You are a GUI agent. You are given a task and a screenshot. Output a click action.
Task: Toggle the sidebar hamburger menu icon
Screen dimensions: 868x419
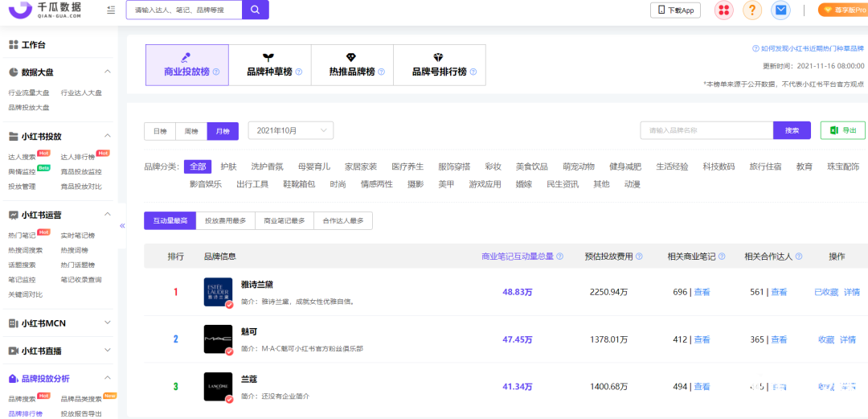(110, 10)
